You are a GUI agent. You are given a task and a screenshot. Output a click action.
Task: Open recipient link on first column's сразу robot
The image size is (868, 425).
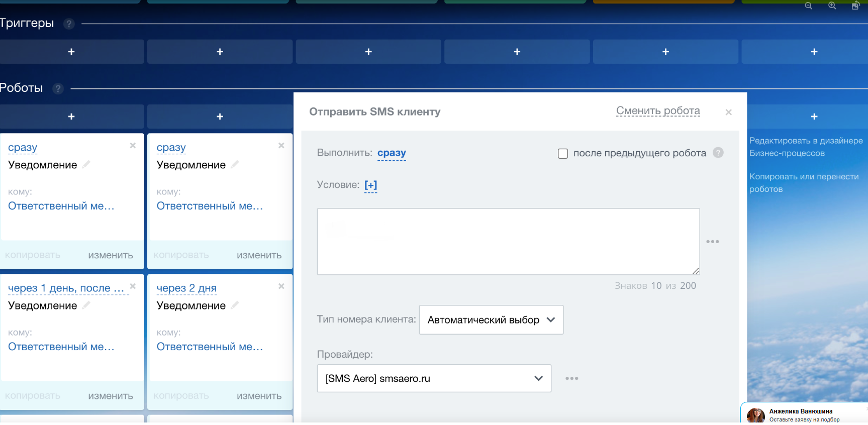click(x=61, y=206)
